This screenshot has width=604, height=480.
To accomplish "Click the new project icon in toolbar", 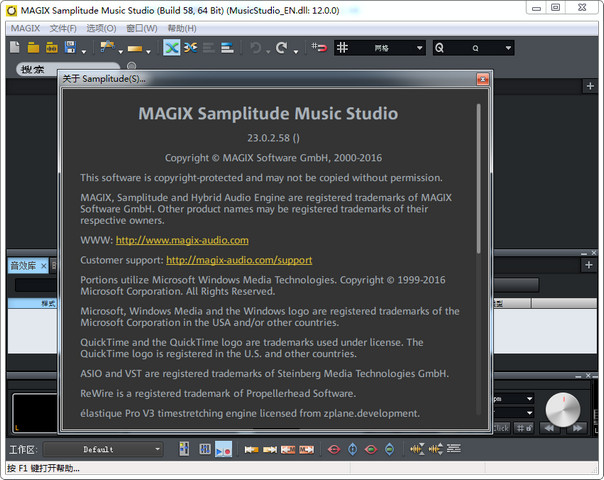I will 15,48.
